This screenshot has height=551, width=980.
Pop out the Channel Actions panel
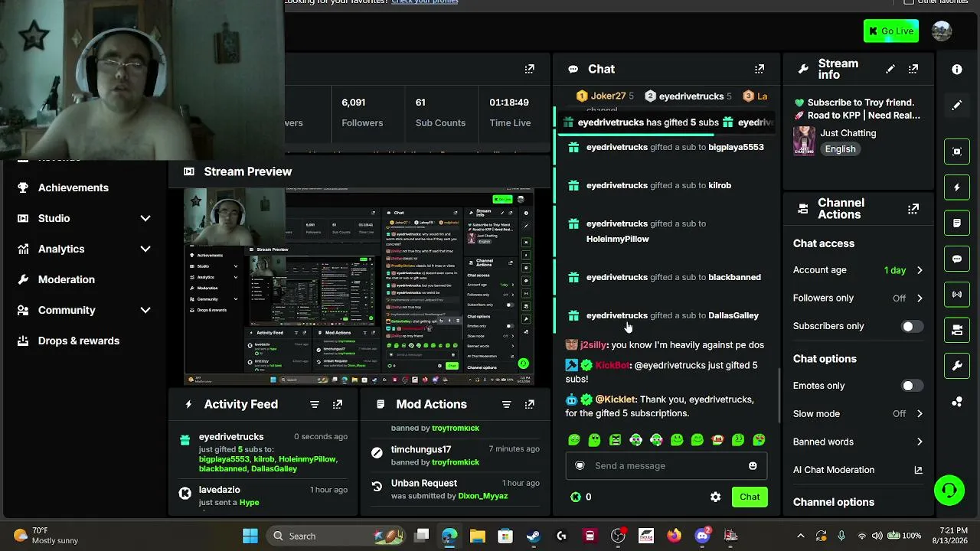(913, 209)
